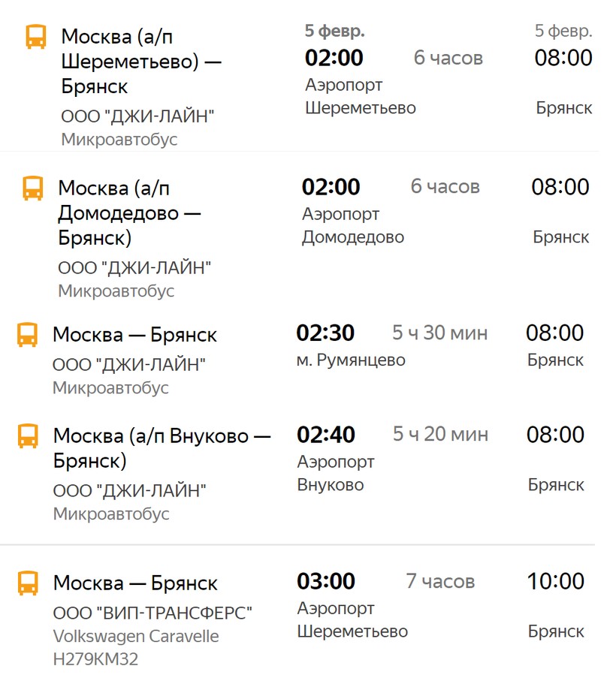616x693 pixels.
Task: Select the 02:00 departure from Аэропорт Домодедово
Action: [331, 187]
